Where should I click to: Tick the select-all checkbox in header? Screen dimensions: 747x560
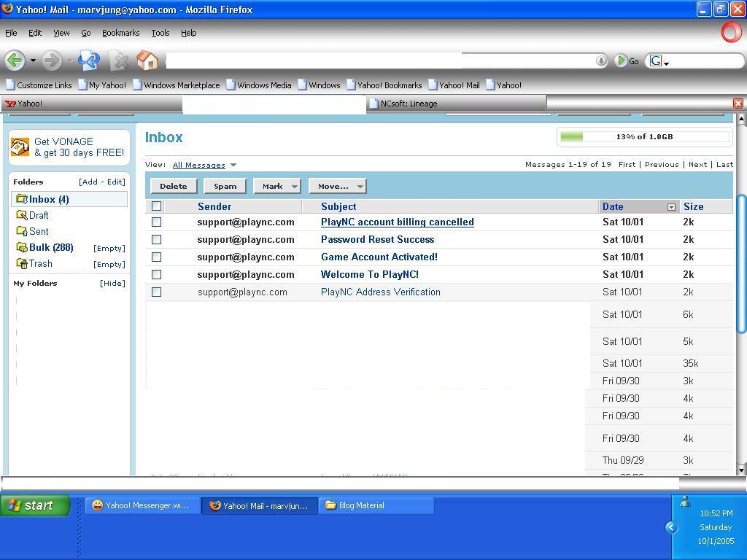pos(156,206)
